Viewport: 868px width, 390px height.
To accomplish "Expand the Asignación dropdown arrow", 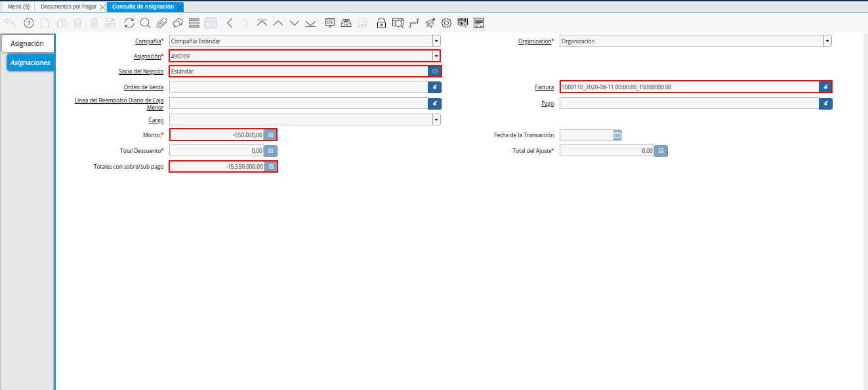I will [436, 56].
